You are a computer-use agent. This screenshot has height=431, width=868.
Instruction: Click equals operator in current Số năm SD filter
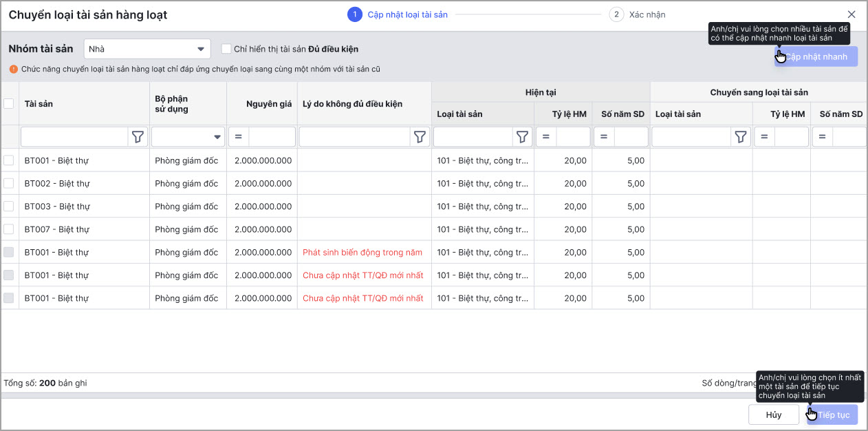604,137
